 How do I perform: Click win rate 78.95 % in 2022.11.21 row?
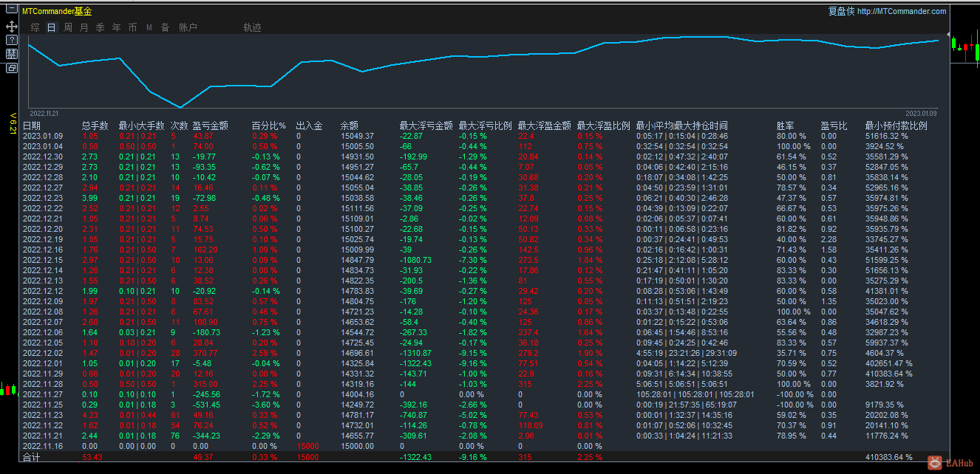point(791,436)
